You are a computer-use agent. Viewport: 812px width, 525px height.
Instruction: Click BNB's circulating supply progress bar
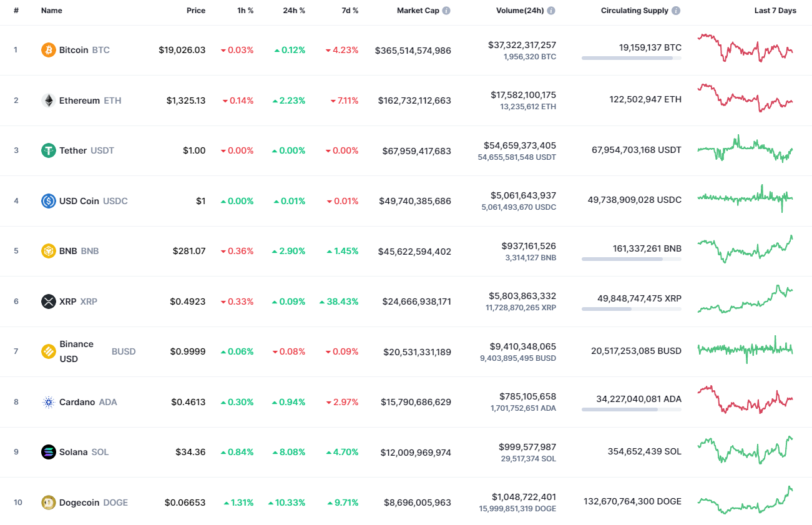[x=632, y=258]
